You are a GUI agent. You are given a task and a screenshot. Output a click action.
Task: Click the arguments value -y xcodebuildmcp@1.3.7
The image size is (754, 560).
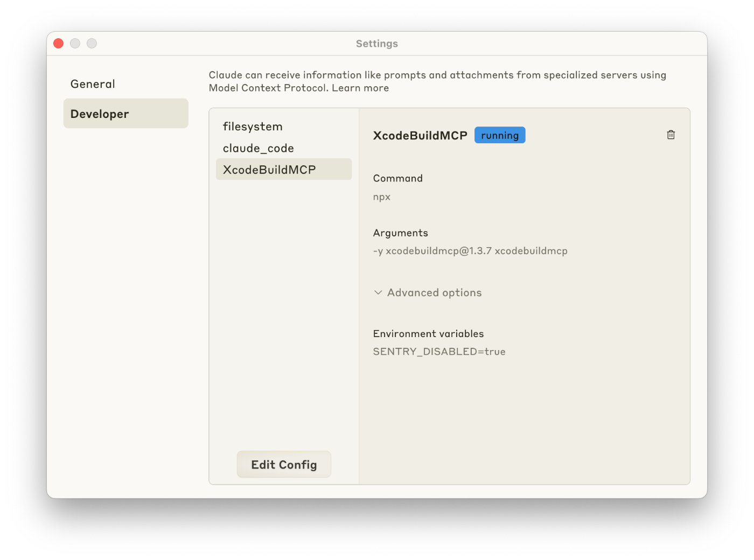point(470,251)
